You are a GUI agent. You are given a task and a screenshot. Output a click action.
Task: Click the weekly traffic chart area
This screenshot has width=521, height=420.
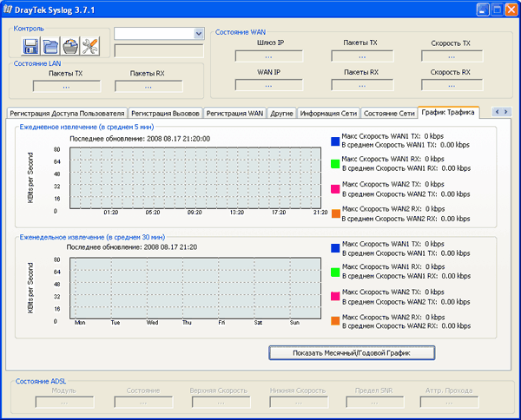(195, 288)
